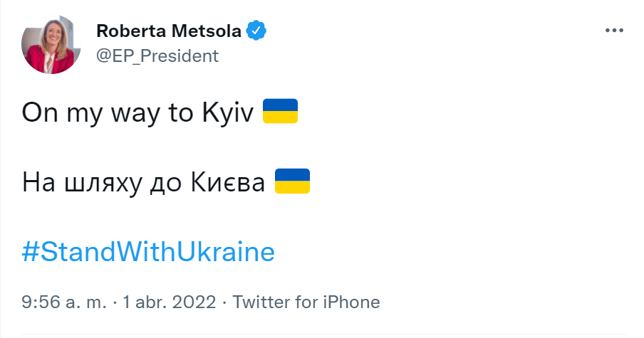This screenshot has width=644, height=338.
Task: Click the English text 'On my way to Kyiv'
Action: [x=137, y=112]
